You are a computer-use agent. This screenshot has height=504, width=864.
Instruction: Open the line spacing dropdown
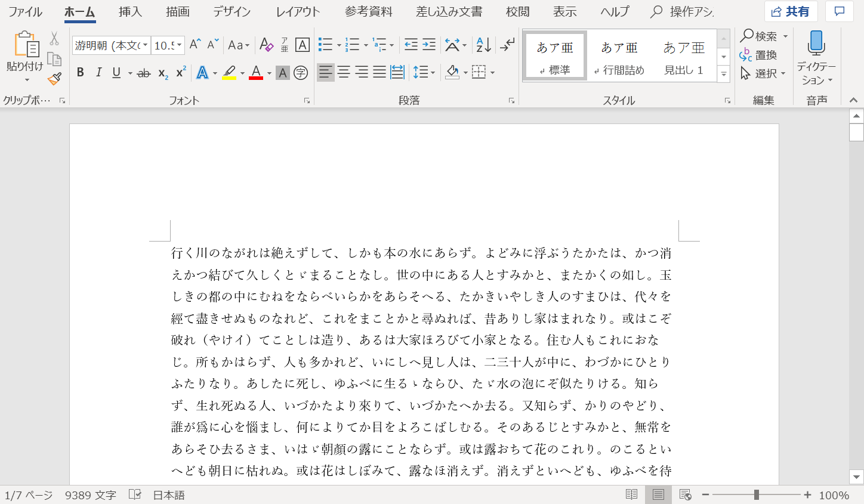(x=424, y=73)
